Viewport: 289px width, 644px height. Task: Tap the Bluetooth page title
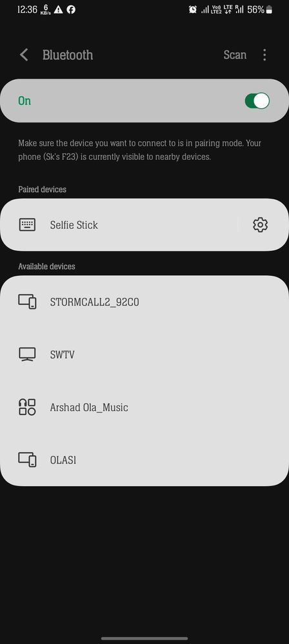coord(68,55)
